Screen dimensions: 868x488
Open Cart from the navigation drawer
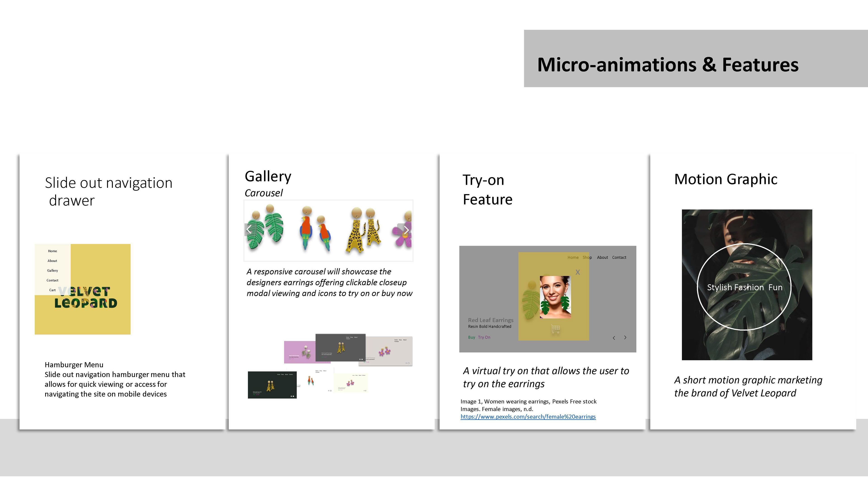point(52,290)
